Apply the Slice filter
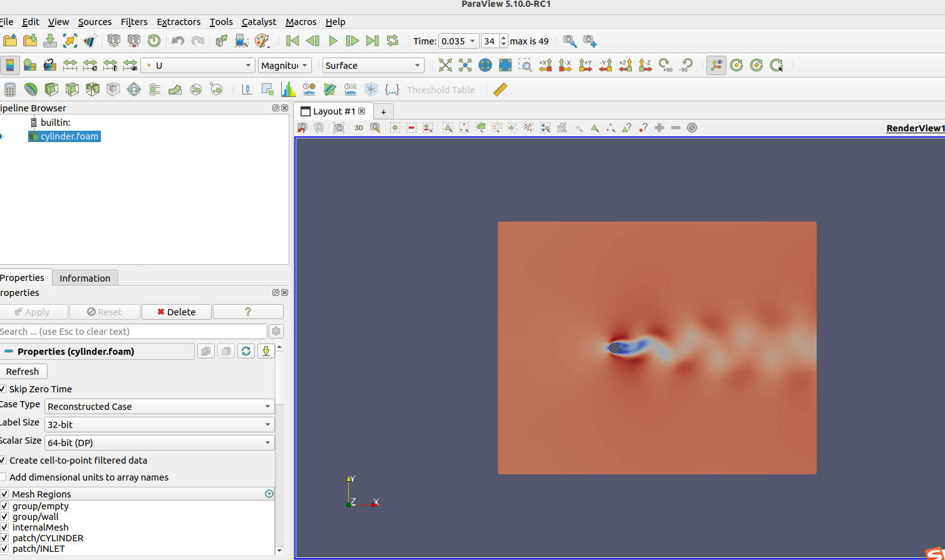The height and width of the screenshot is (560, 945). coord(72,89)
